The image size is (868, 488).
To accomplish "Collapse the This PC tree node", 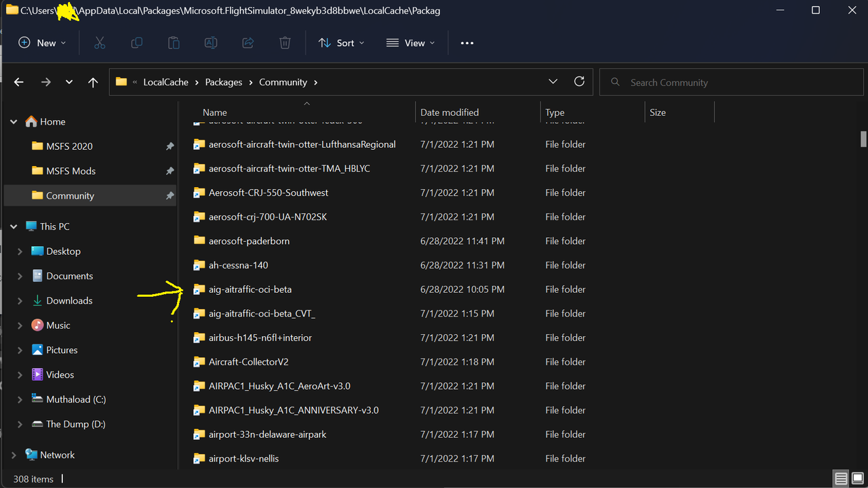I will coord(14,226).
